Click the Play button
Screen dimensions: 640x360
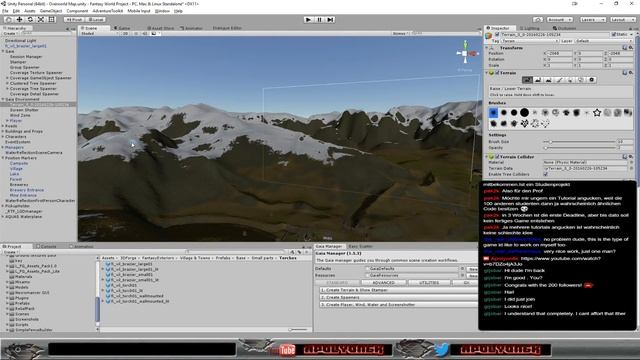click(309, 20)
